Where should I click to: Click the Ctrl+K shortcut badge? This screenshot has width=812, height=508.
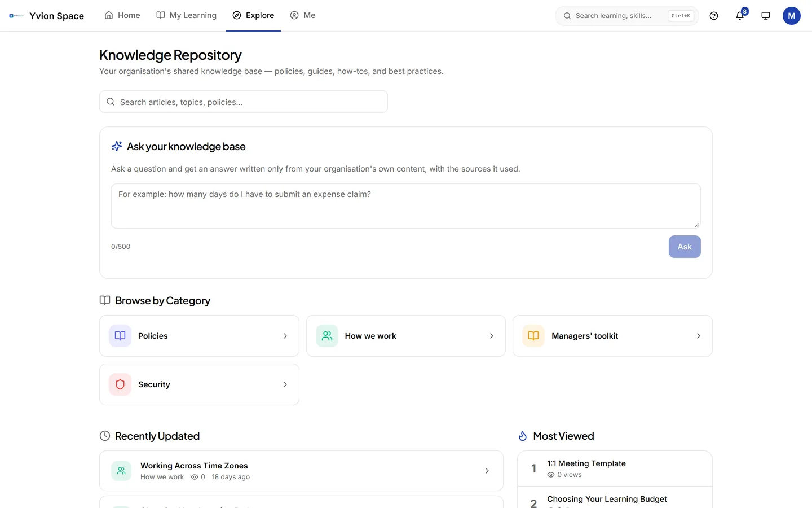point(681,16)
